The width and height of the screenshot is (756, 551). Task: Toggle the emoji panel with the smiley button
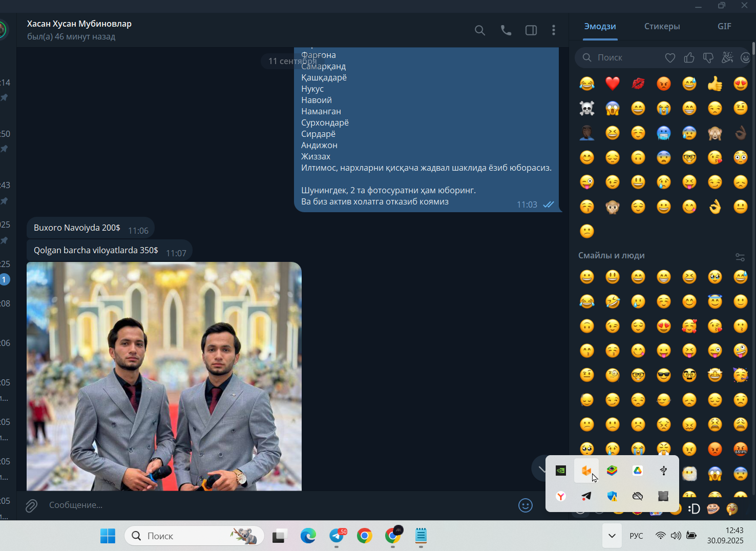[x=526, y=505]
